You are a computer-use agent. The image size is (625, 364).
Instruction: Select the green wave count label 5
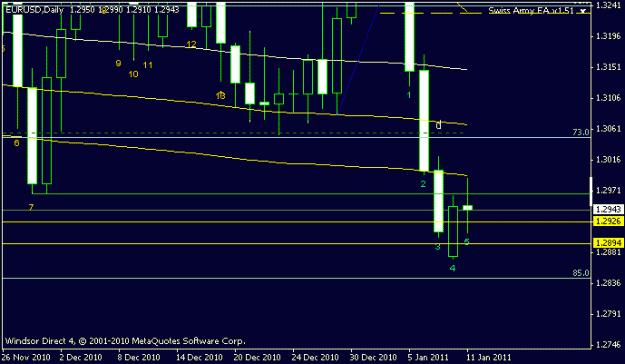[467, 242]
